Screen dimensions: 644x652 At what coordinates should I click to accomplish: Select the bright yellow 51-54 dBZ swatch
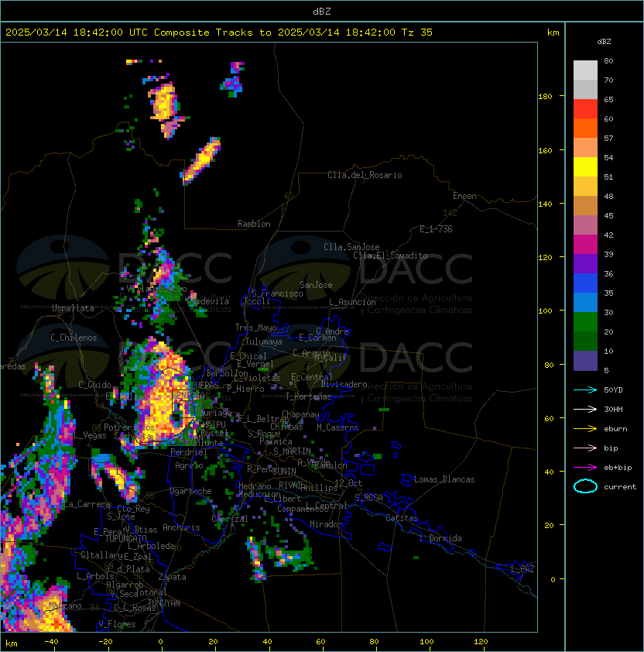point(585,167)
